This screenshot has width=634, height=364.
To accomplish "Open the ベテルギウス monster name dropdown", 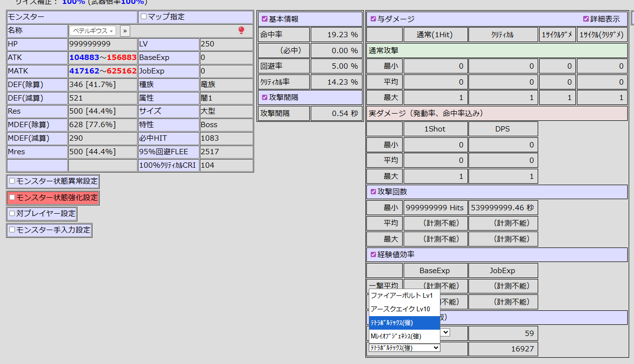I will (x=92, y=31).
